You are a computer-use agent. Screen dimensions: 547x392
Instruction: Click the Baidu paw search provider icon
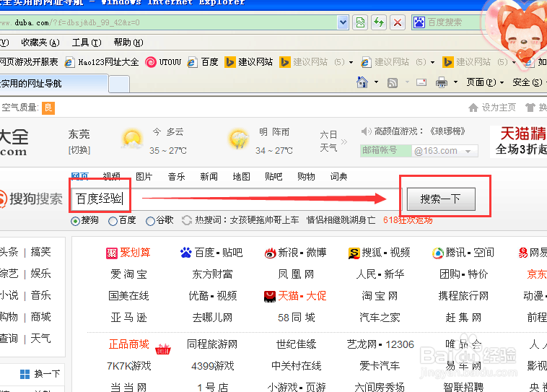pos(419,22)
